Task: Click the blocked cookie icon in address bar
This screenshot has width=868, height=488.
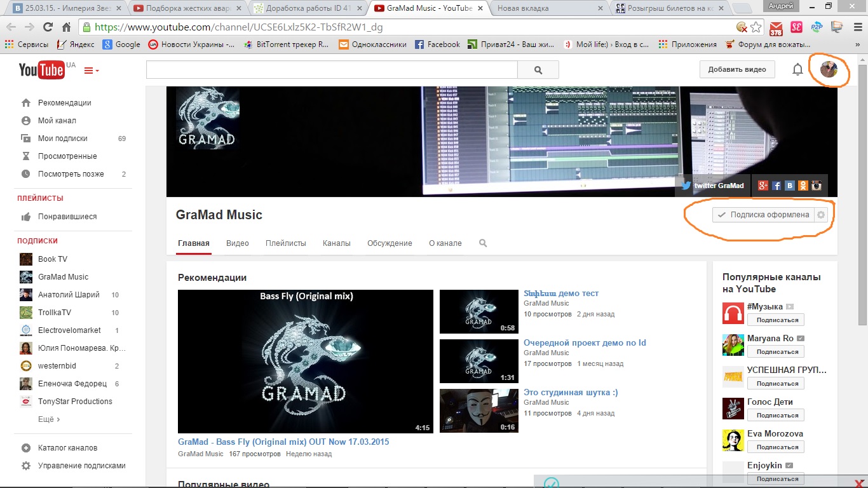Action: 742,27
